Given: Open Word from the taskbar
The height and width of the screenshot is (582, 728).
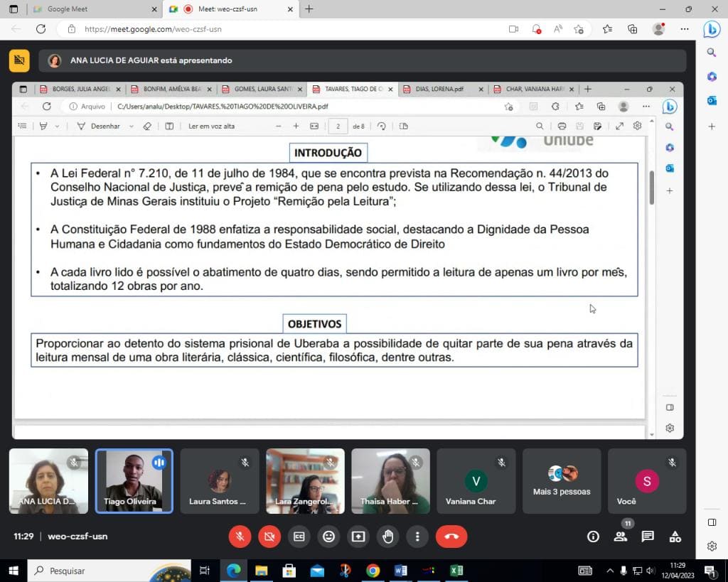Looking at the screenshot, I should point(401,571).
